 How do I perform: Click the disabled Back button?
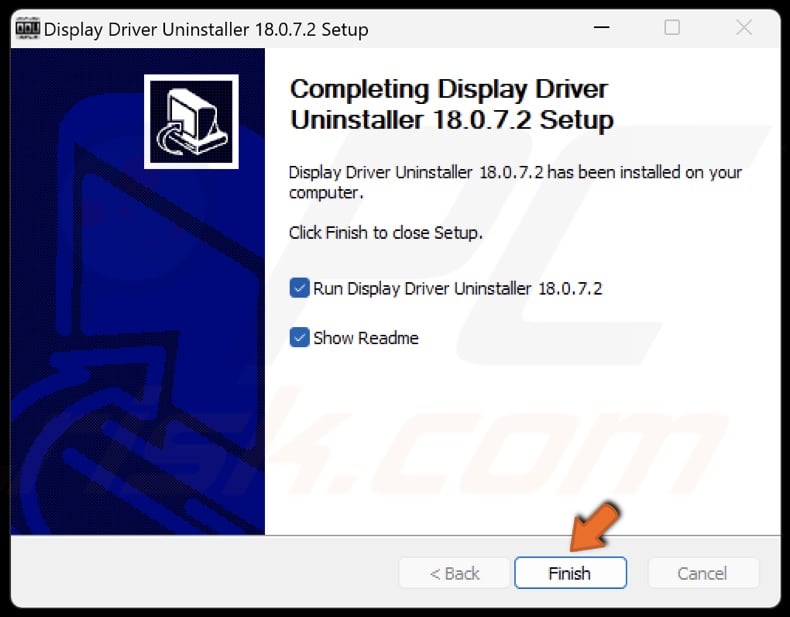tap(454, 573)
